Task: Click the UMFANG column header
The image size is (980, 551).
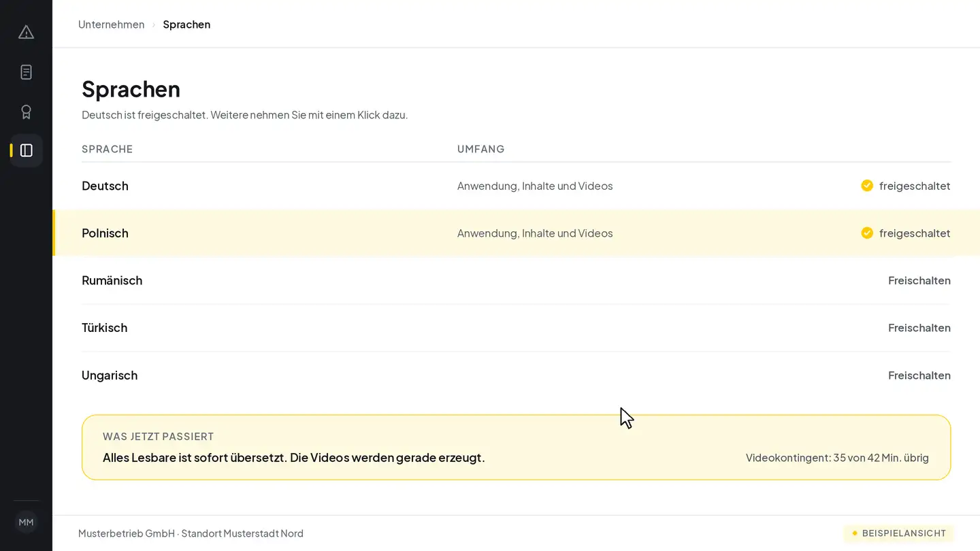Action: (x=481, y=149)
